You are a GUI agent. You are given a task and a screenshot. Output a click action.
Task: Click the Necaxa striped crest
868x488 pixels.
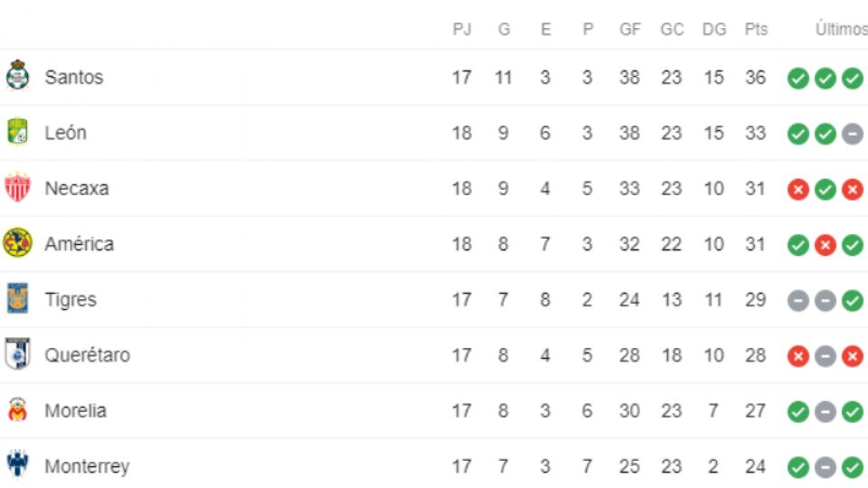click(17, 188)
